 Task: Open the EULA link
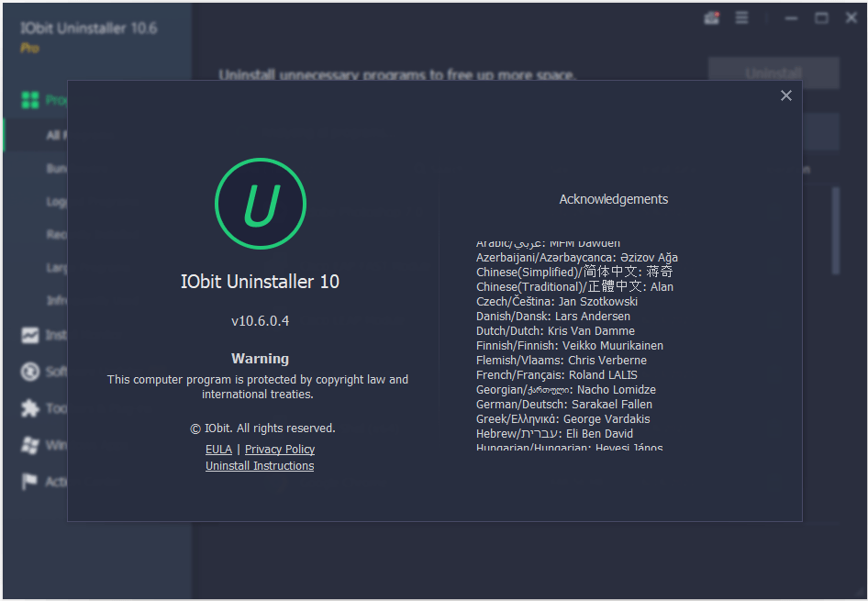[218, 450]
